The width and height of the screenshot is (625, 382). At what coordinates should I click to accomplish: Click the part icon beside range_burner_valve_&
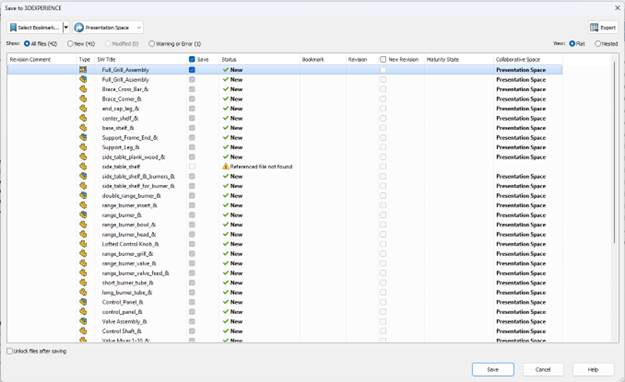[x=83, y=263]
